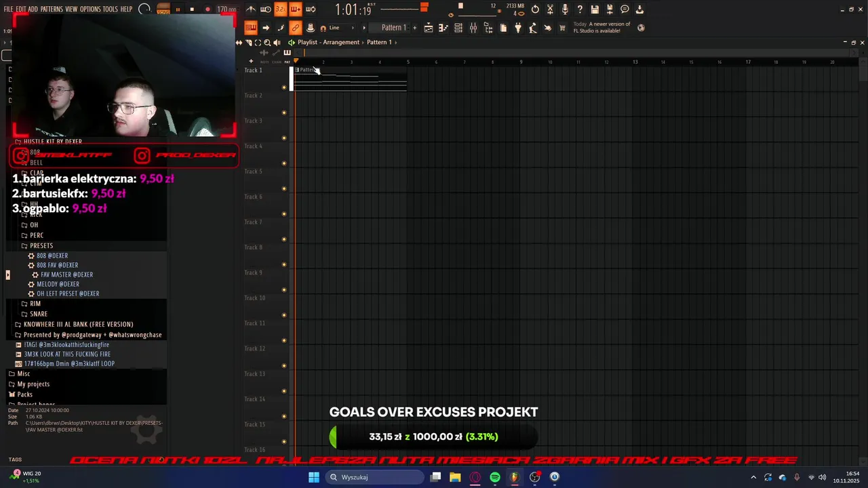Image resolution: width=868 pixels, height=488 pixels.
Task: Click the tempo tapper icon
Action: click(533, 28)
